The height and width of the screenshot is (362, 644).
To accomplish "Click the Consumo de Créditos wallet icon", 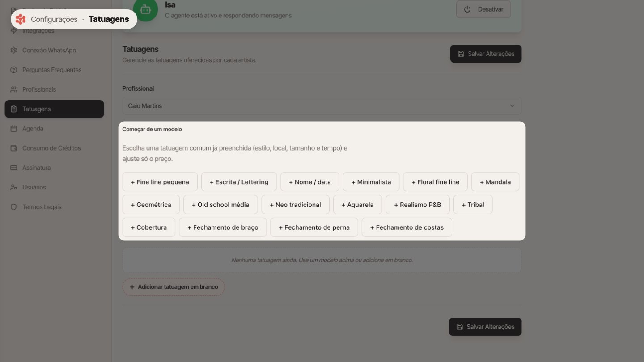I will coord(13,148).
